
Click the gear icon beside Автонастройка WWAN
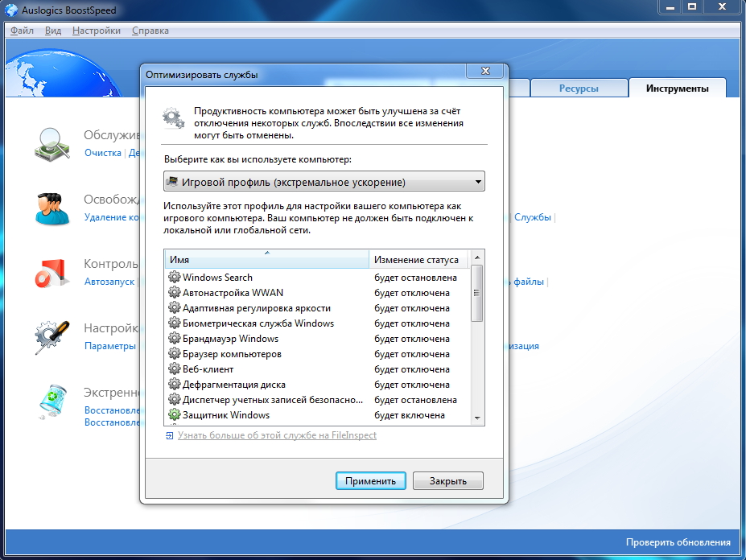coord(175,292)
